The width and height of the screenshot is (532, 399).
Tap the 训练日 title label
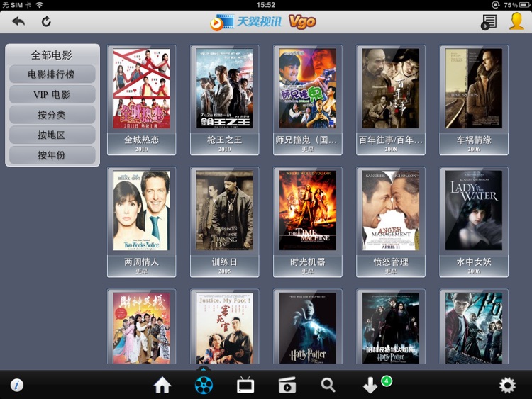tap(225, 262)
